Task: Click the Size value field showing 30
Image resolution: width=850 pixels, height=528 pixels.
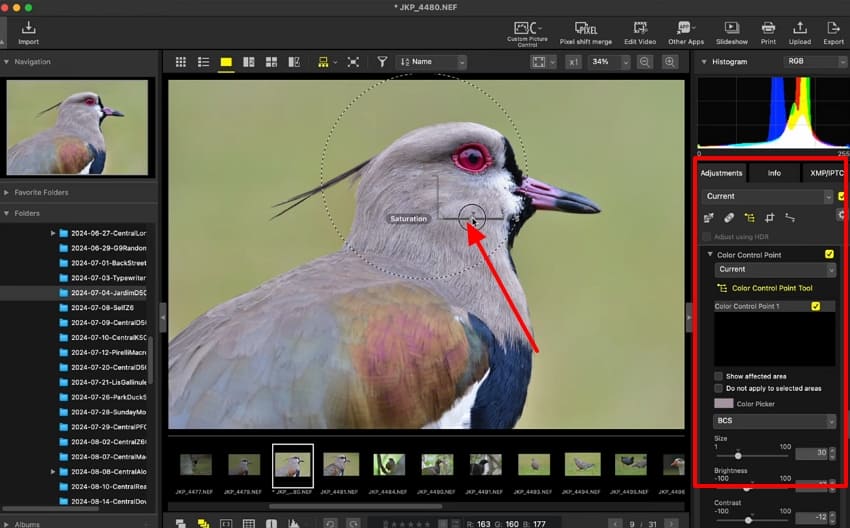Action: pyautogui.click(x=811, y=453)
